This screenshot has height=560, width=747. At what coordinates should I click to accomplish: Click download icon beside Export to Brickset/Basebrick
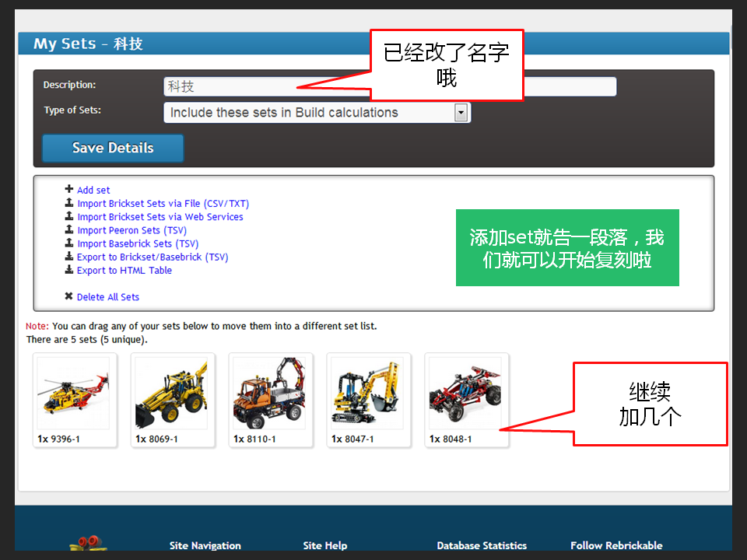pos(69,256)
